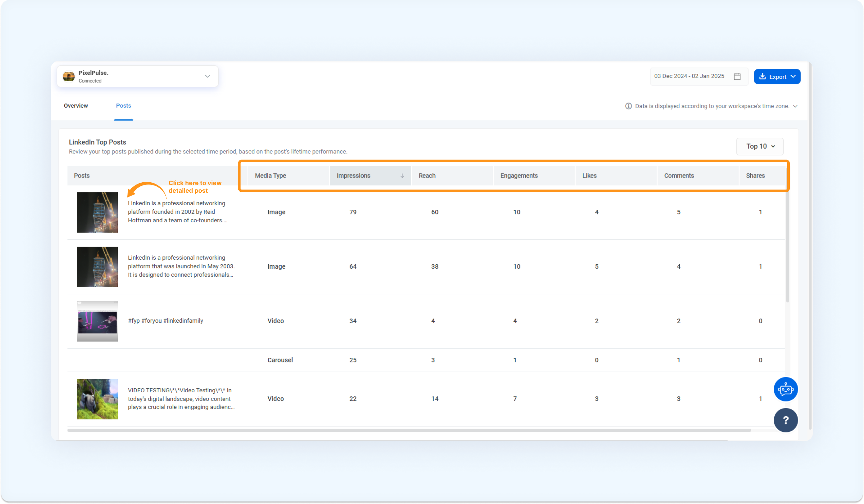
Task: Sort by the Shares column header
Action: [x=762, y=176]
